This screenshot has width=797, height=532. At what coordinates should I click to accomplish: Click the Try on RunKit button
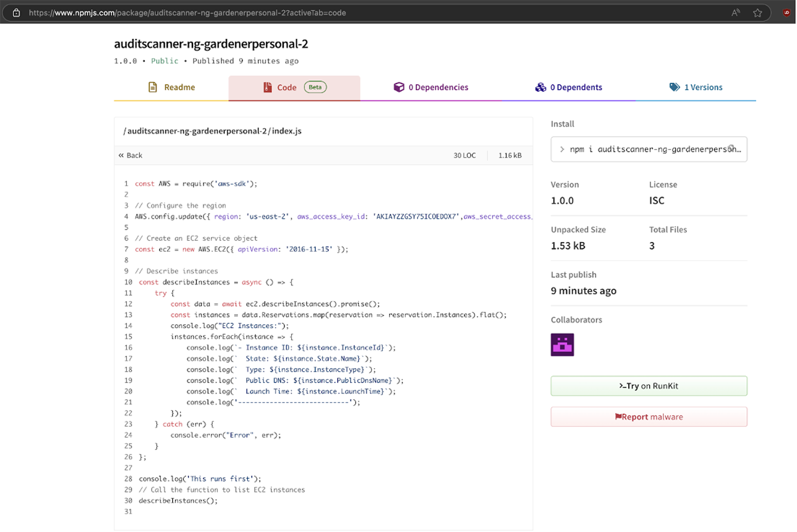pos(649,386)
